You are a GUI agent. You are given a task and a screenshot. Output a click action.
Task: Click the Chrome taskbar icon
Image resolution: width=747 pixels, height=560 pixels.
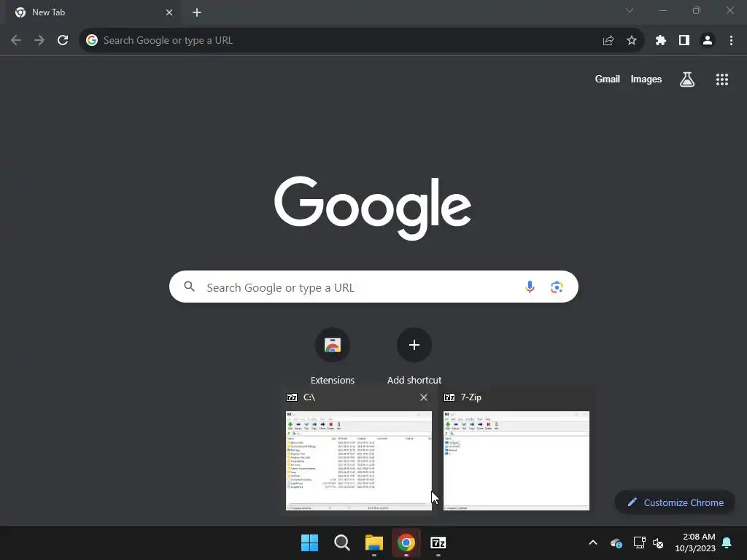coord(406,542)
